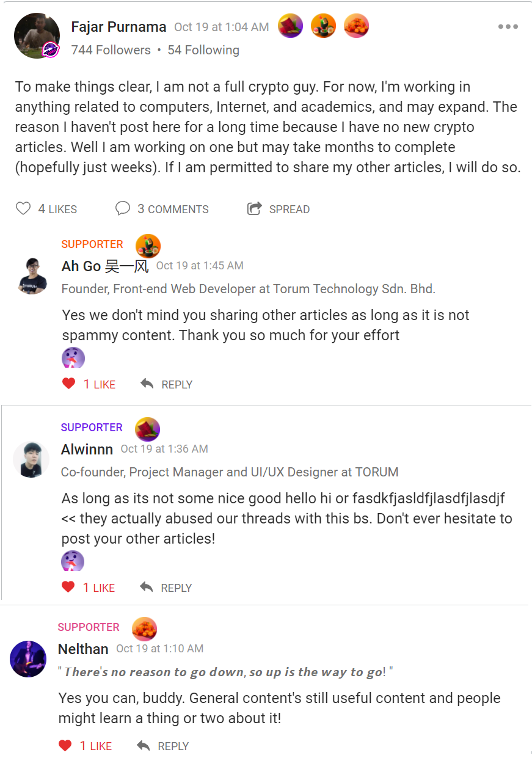Open the 744 Followers list
The width and height of the screenshot is (532, 758).
click(x=111, y=50)
